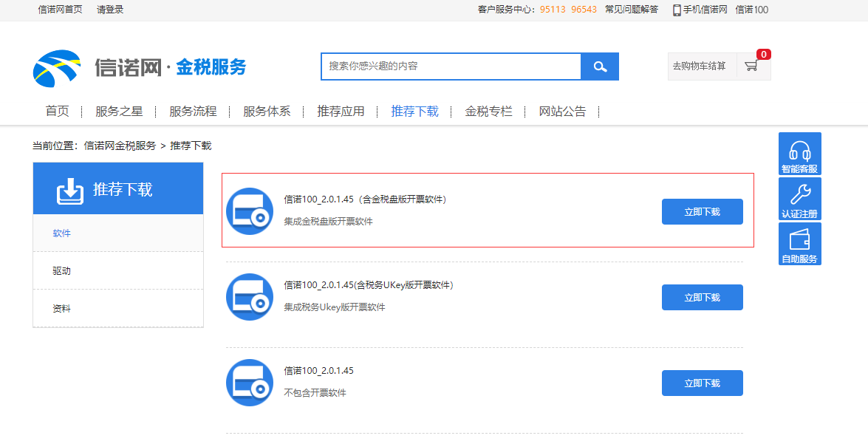Click description 不包含开票软件

click(315, 392)
